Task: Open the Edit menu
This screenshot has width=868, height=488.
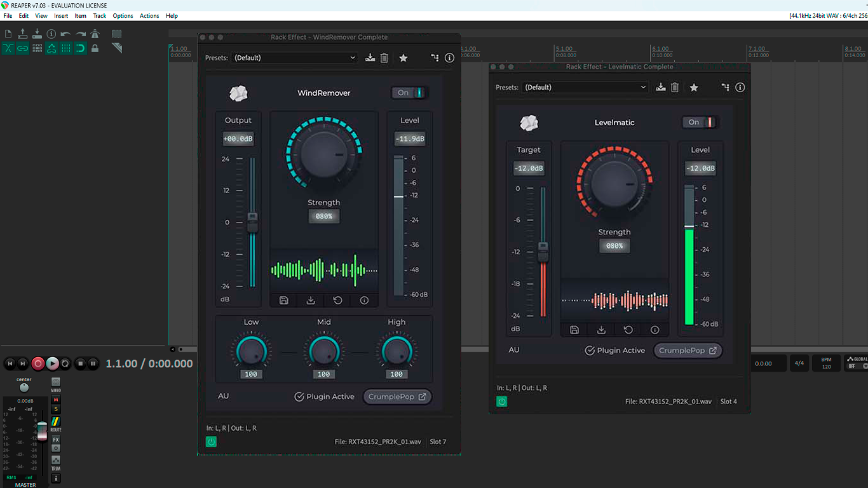Action: coord(24,16)
